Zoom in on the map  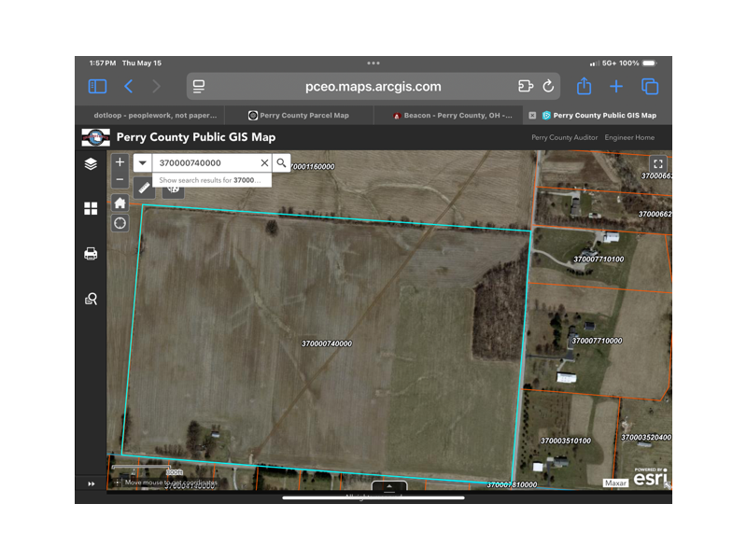(x=120, y=161)
